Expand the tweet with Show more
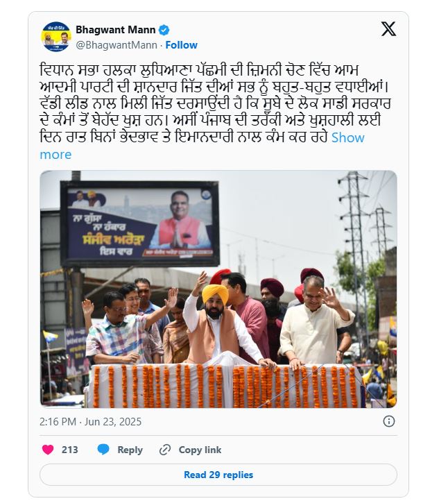This screenshot has width=448, height=501. click(202, 146)
